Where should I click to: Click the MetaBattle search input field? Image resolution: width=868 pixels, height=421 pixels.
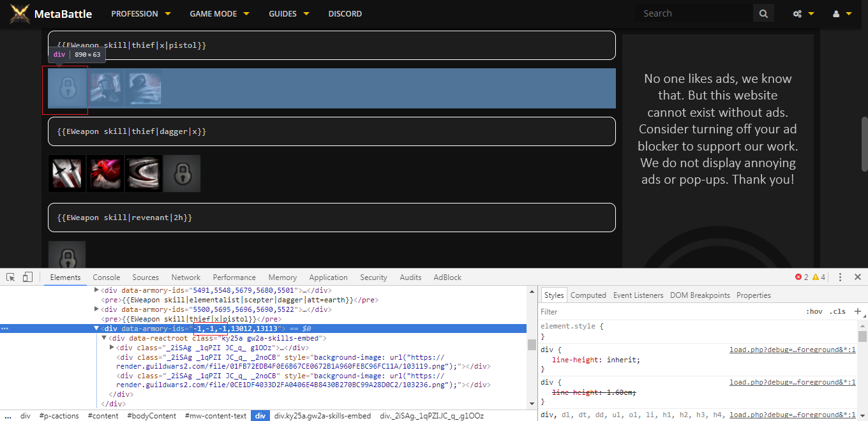[694, 13]
